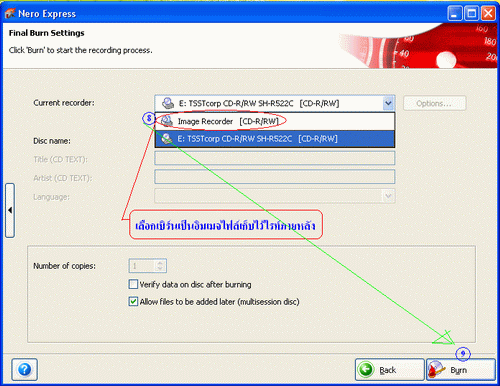Click the Disc name label
Viewport: 500px width, 386px height.
[52, 141]
